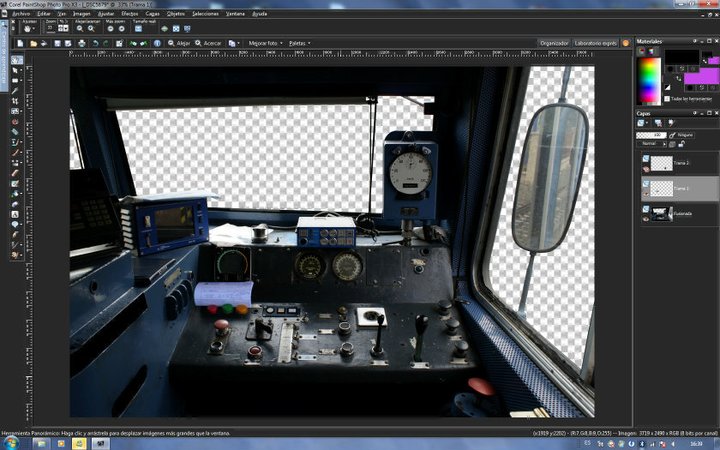Viewport: 720px width, 450px height.
Task: Expand the 'Mejorar foto' dropdown
Action: click(266, 44)
